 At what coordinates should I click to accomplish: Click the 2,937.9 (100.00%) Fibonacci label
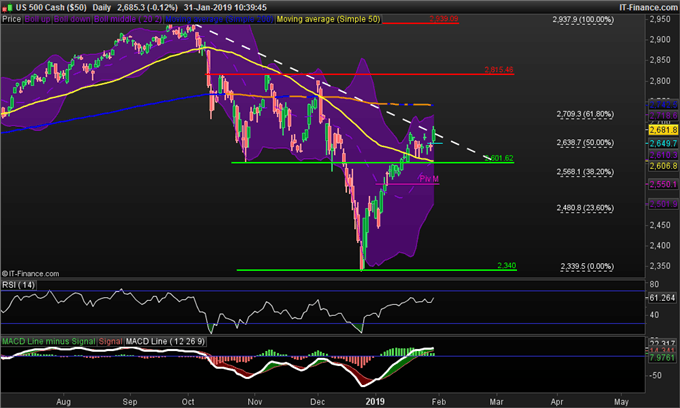pos(583,20)
